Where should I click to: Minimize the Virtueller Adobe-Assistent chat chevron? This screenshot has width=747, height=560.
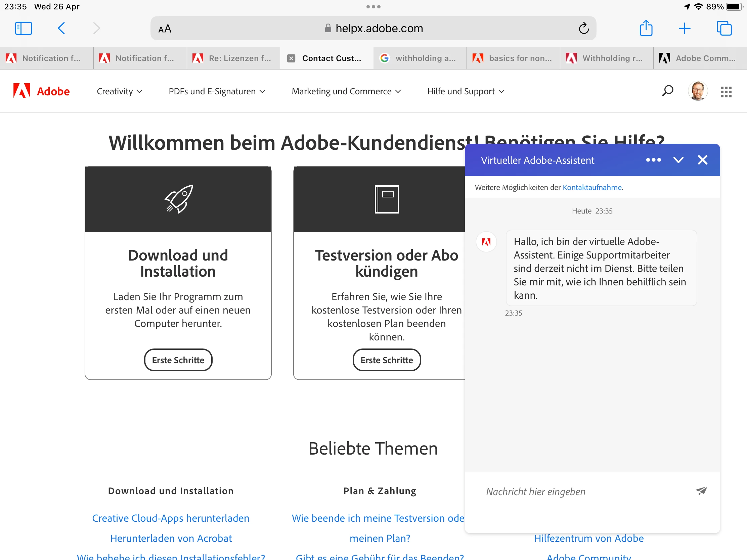[678, 160]
